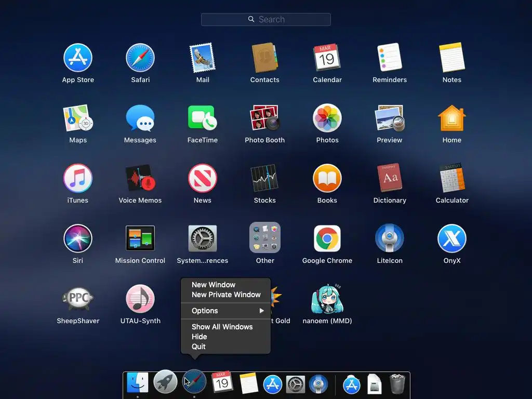Open iTunes
This screenshot has height=399, width=532.
tap(78, 178)
